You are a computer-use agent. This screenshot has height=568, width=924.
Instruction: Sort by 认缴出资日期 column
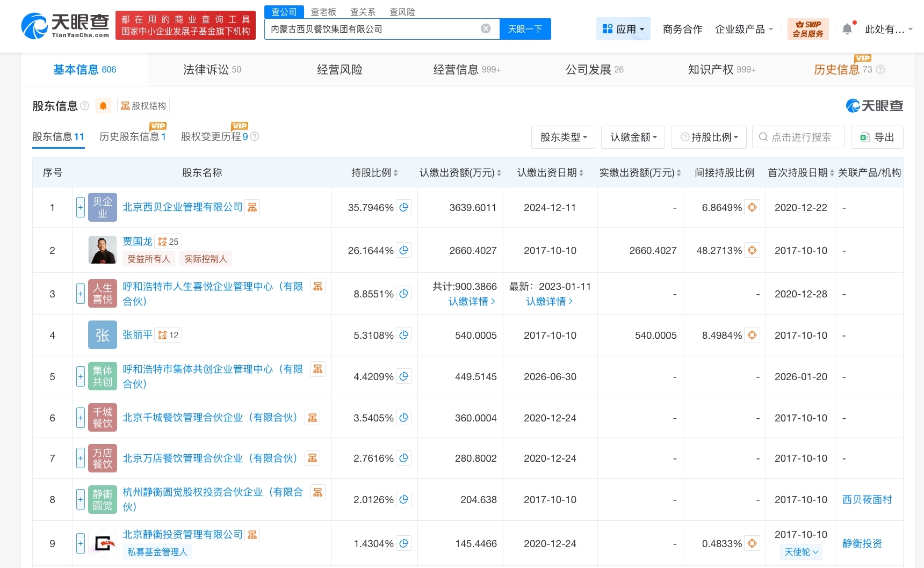pos(550,173)
